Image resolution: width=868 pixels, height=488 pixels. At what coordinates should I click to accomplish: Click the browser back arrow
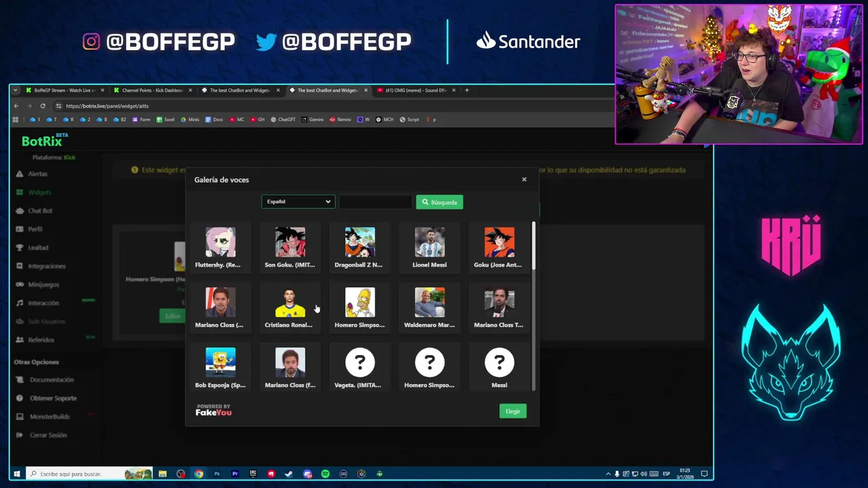[x=16, y=106]
